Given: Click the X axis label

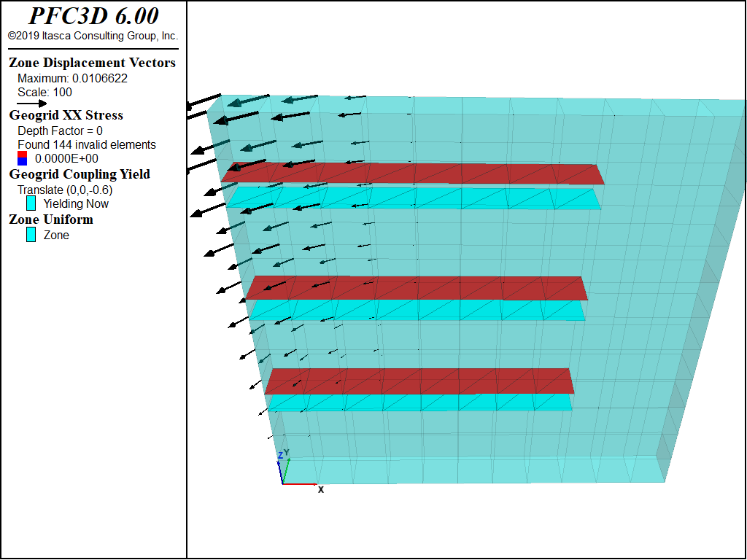Looking at the screenshot, I should [321, 489].
